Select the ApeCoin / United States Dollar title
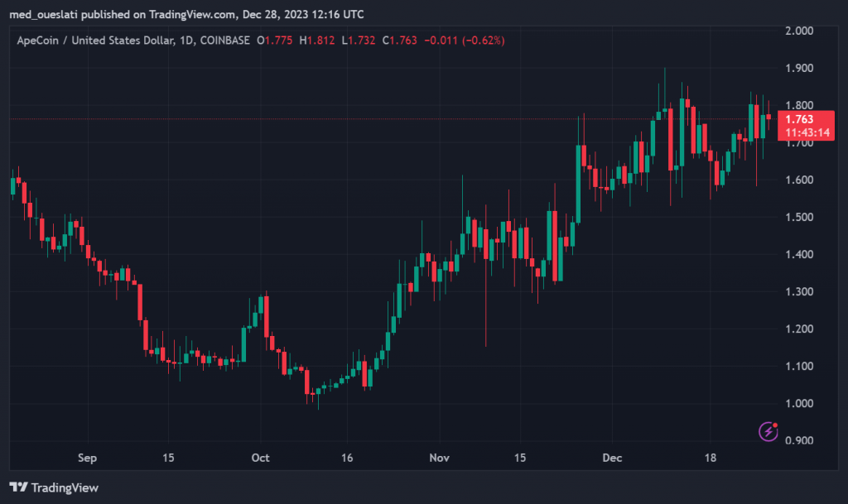 (95, 40)
